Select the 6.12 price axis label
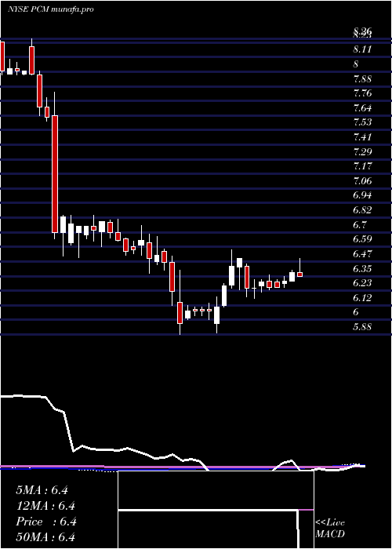The height and width of the screenshot is (549, 392). click(x=362, y=298)
